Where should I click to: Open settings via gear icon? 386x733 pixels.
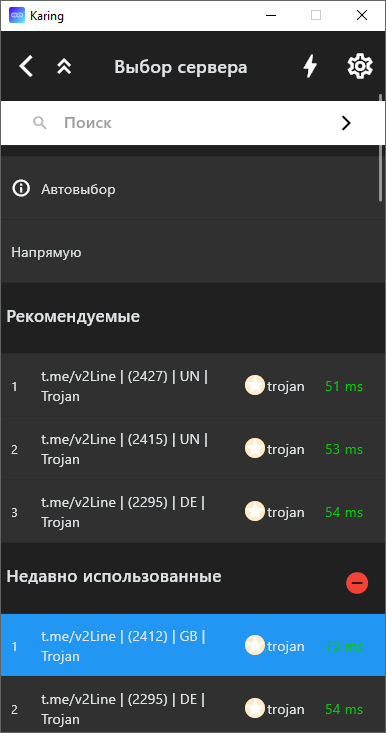click(x=360, y=66)
